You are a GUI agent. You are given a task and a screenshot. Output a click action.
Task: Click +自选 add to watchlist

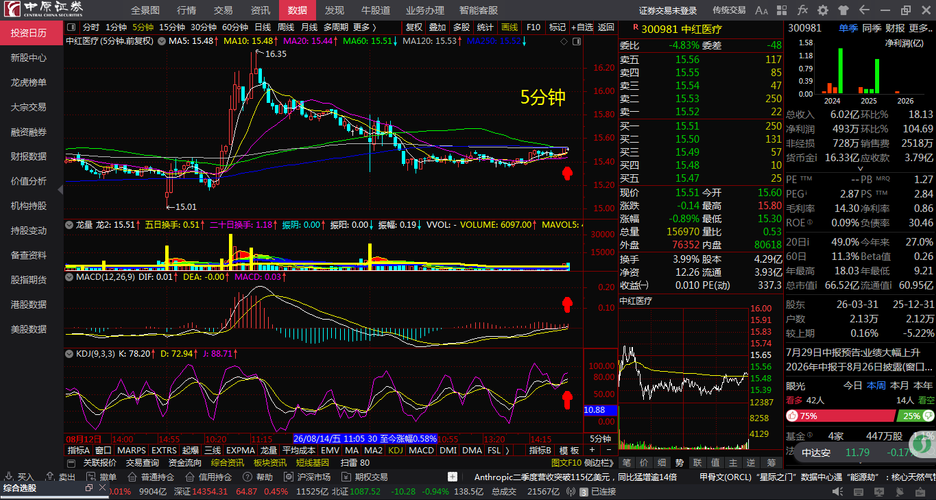click(x=582, y=27)
